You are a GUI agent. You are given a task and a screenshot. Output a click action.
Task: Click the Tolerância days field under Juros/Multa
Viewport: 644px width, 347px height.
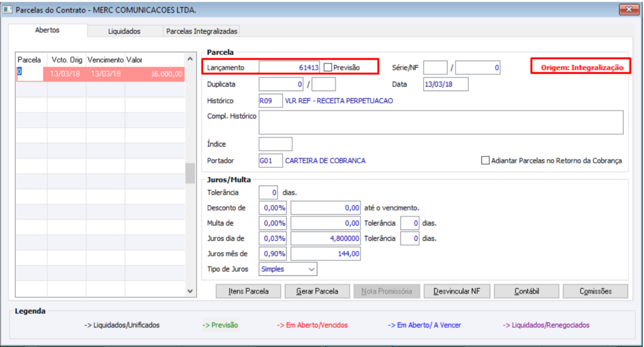tap(269, 192)
